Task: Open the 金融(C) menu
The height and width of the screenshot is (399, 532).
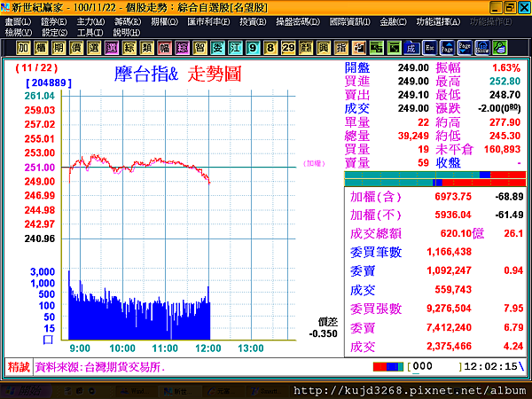Action: point(393,22)
